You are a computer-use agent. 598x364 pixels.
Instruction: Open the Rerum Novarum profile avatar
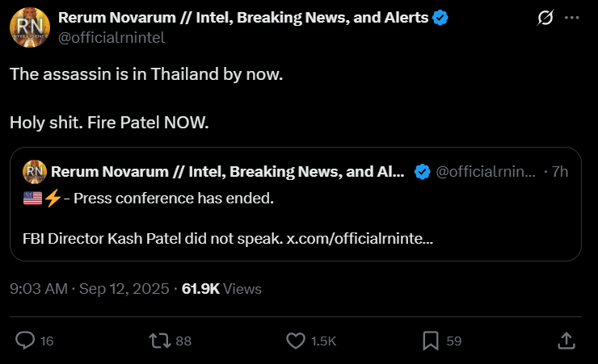click(28, 27)
